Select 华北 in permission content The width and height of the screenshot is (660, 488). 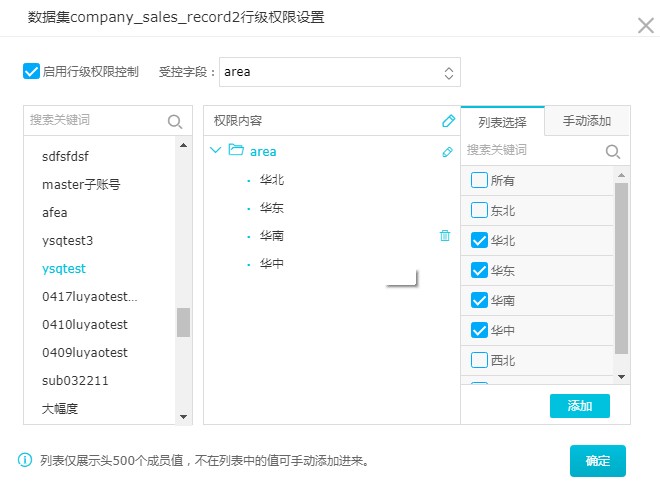click(x=271, y=180)
